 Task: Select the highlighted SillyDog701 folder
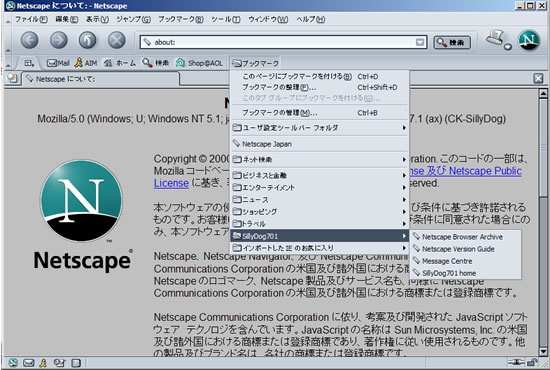(320, 236)
